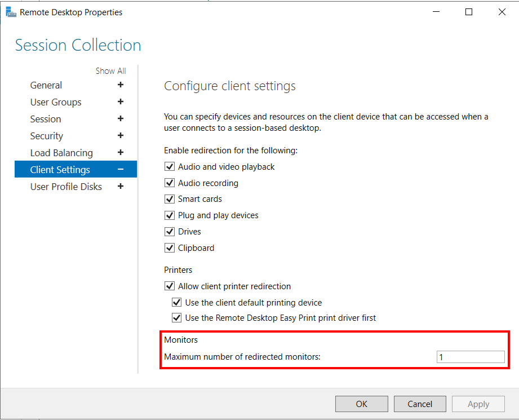Image resolution: width=519 pixels, height=420 pixels.
Task: Uncheck Use the client default printing device
Action: 176,302
